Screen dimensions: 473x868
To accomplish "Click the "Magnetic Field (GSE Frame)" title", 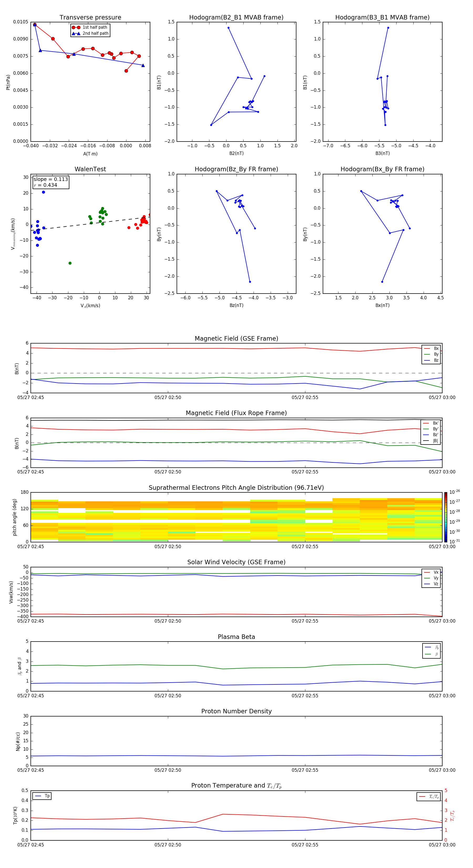I will coord(236,339).
